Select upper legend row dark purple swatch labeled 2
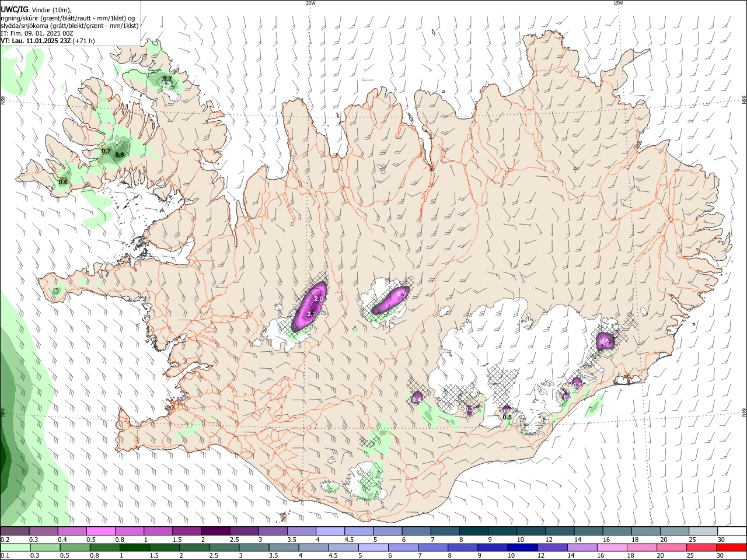Screen dimensions: 747x560 click(x=215, y=531)
